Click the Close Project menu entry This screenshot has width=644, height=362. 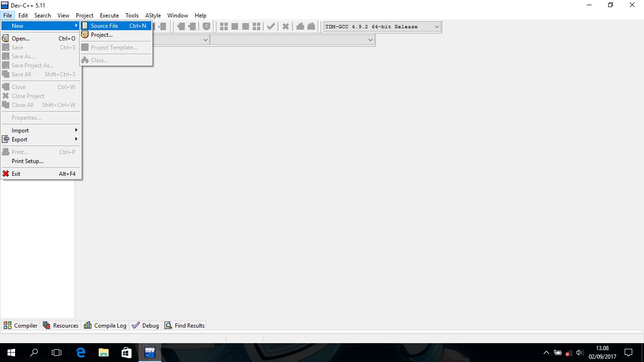pyautogui.click(x=41, y=96)
